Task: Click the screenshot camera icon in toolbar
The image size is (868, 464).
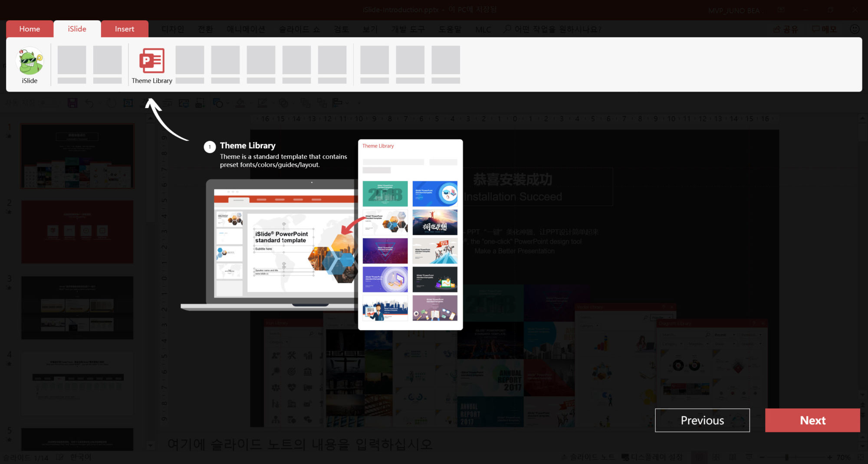Action: [200, 103]
